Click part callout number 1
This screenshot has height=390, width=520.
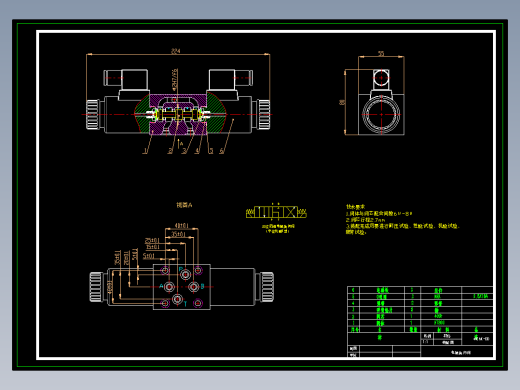point(145,151)
